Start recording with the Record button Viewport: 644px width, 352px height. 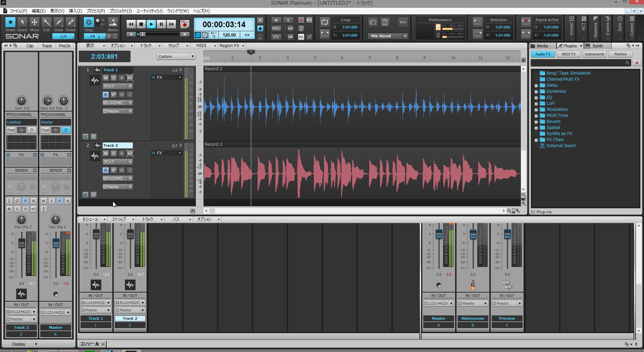[x=184, y=24]
